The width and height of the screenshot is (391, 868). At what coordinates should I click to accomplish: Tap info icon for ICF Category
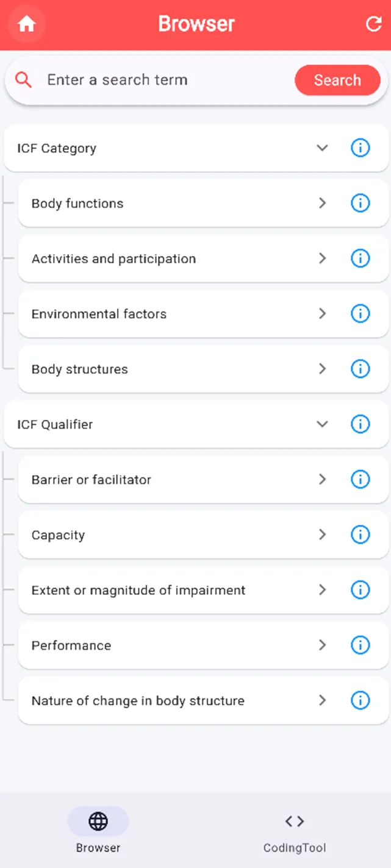[x=361, y=148]
